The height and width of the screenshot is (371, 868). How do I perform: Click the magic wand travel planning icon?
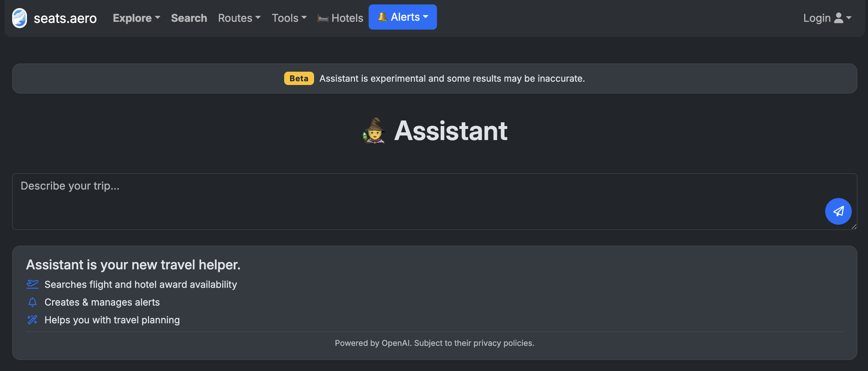click(x=32, y=320)
